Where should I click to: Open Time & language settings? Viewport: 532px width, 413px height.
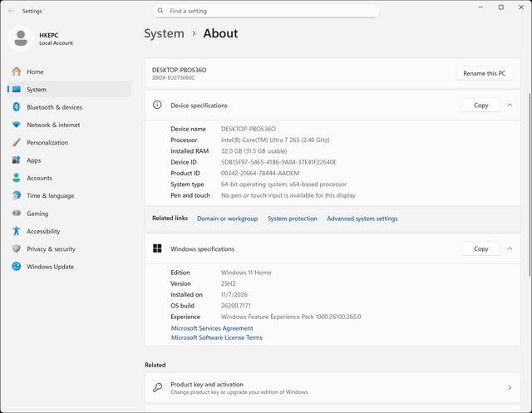pos(69,195)
